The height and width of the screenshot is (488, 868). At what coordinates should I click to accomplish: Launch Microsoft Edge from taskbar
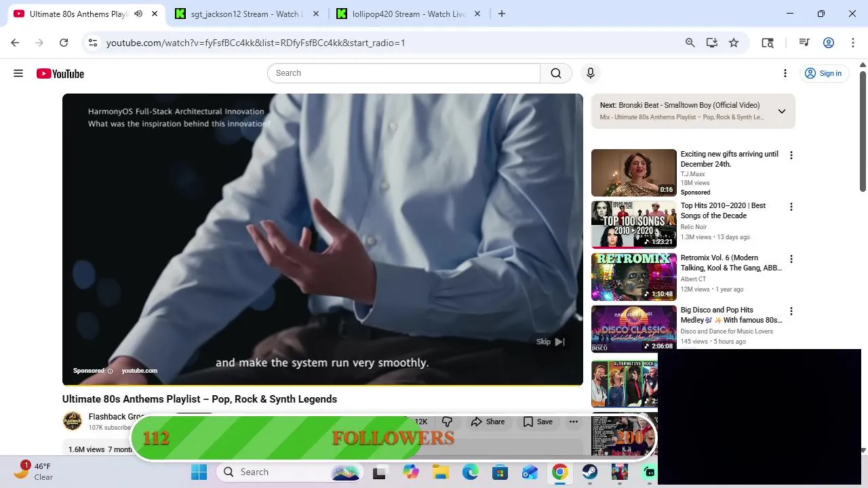[x=471, y=472]
